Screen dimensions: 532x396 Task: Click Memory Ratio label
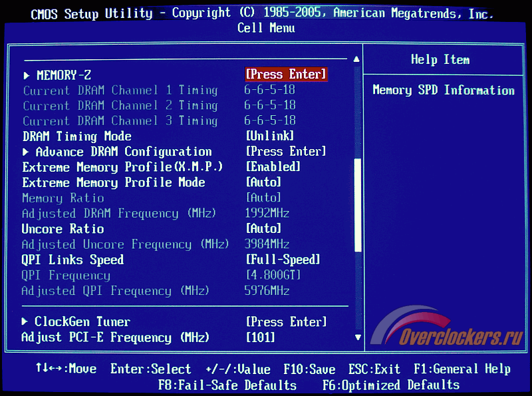tap(63, 198)
